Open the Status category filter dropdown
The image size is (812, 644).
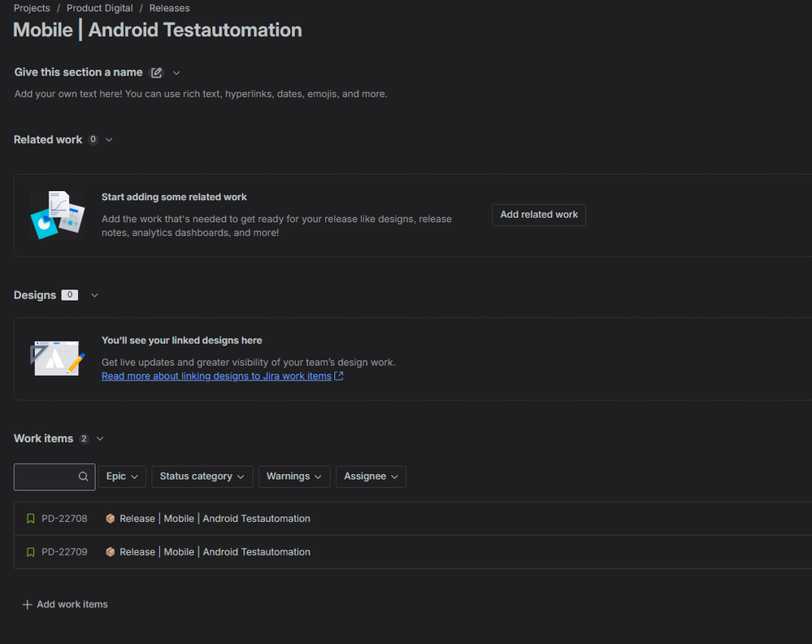pyautogui.click(x=202, y=476)
